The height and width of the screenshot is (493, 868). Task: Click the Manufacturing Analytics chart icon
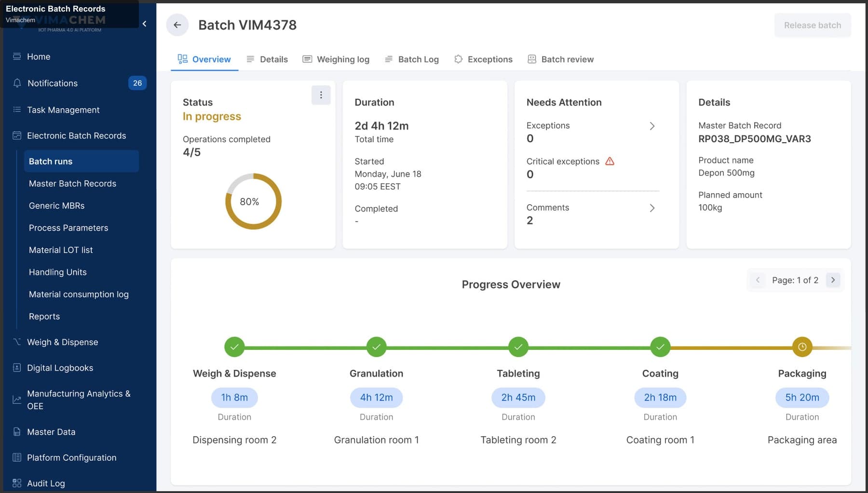pyautogui.click(x=17, y=400)
